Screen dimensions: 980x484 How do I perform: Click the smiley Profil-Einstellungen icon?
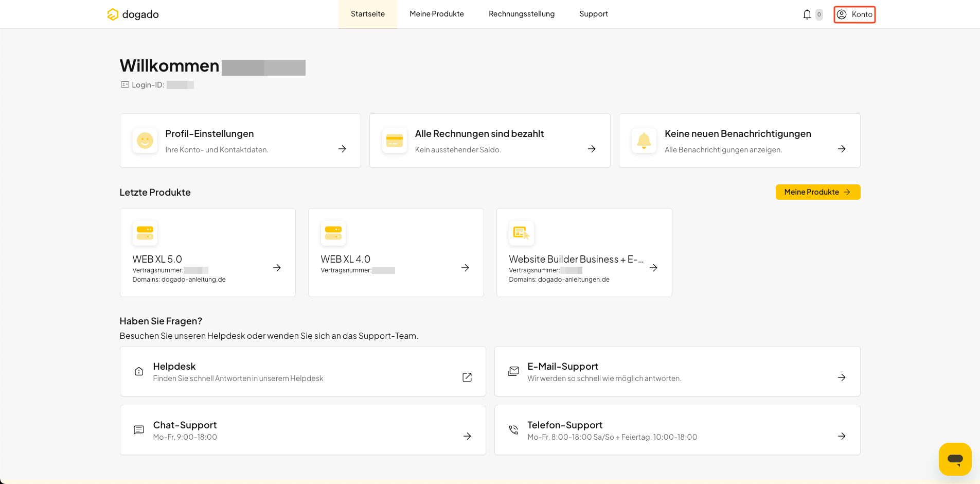click(145, 141)
